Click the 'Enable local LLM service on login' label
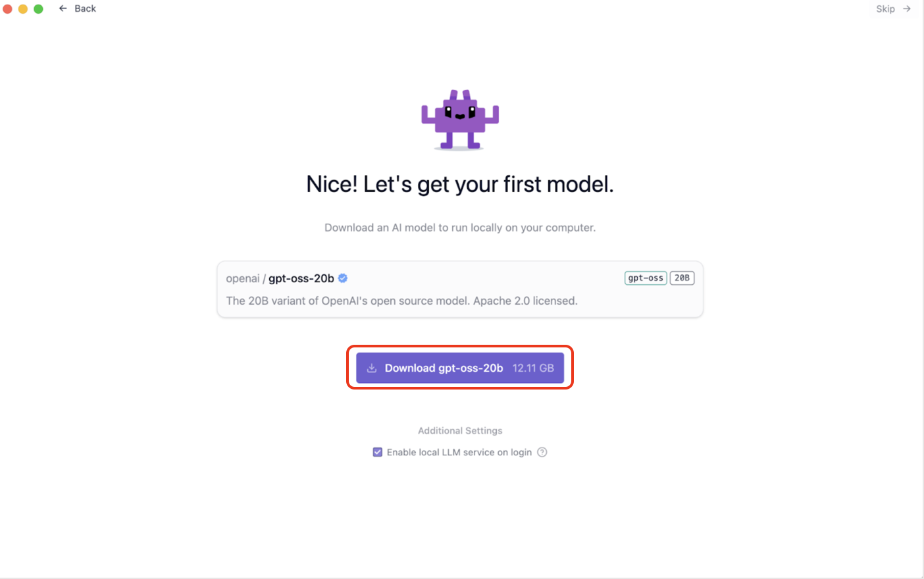The height and width of the screenshot is (579, 924). click(459, 452)
